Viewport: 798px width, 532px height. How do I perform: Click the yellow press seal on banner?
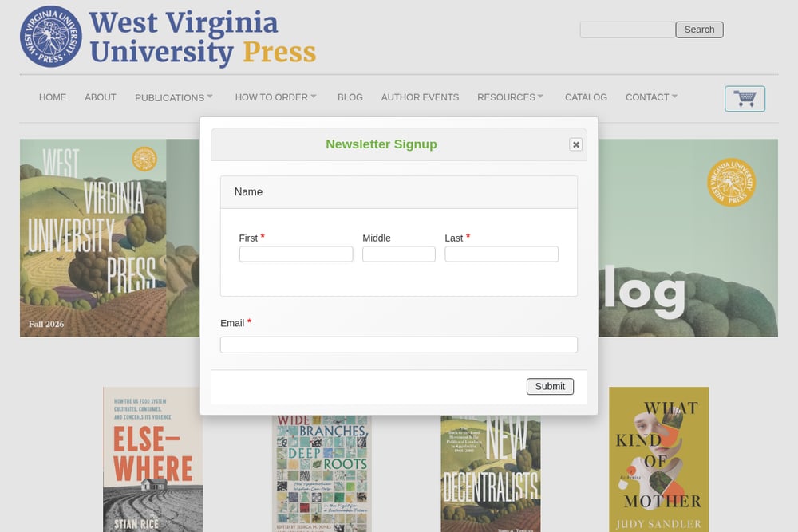[x=731, y=183]
